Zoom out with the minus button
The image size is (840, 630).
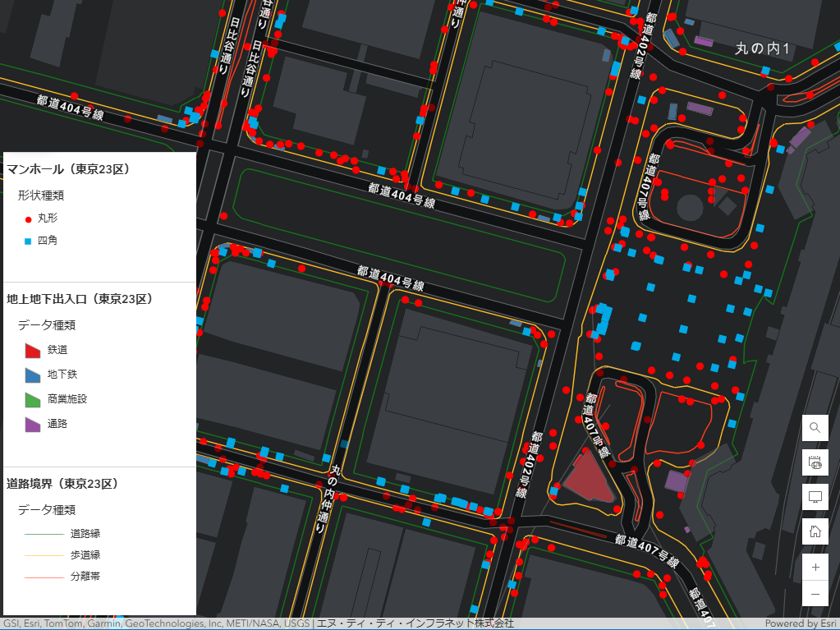point(815,594)
